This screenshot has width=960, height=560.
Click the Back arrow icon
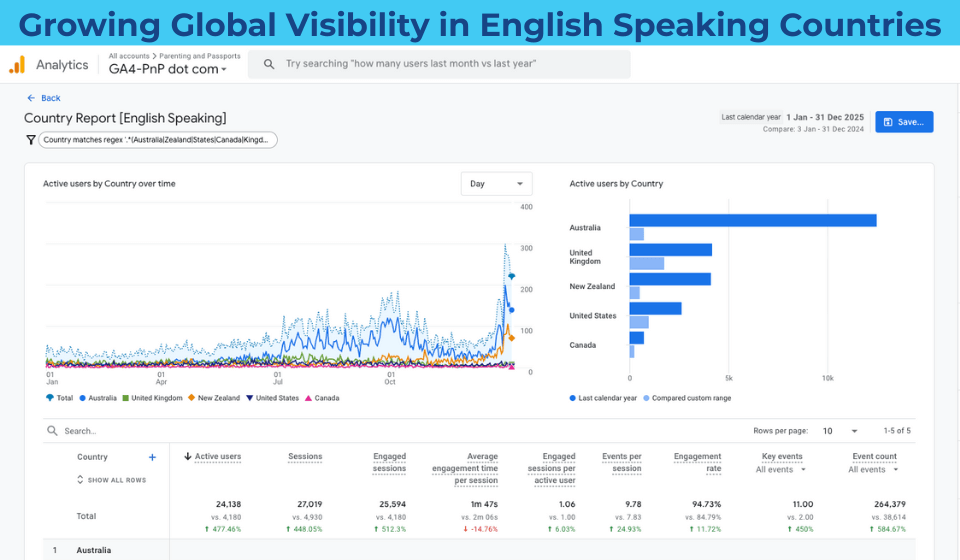(x=31, y=98)
